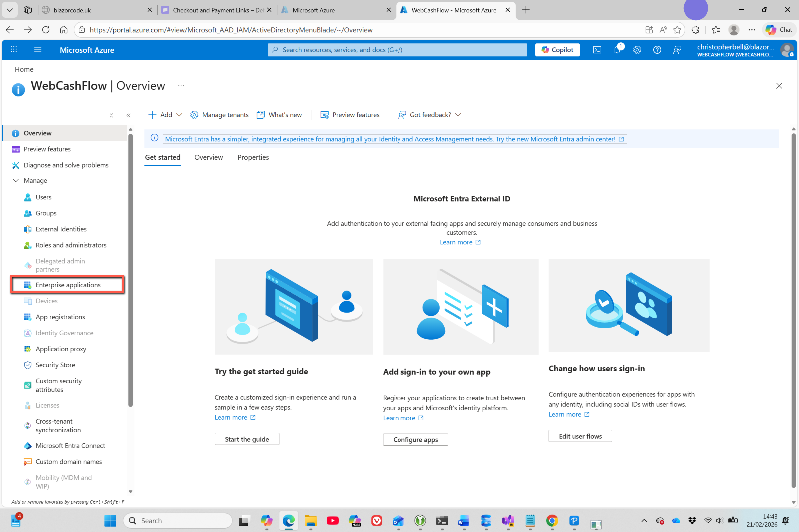The image size is (799, 532).
Task: Open Enterprise applications in sidebar
Action: 68,285
